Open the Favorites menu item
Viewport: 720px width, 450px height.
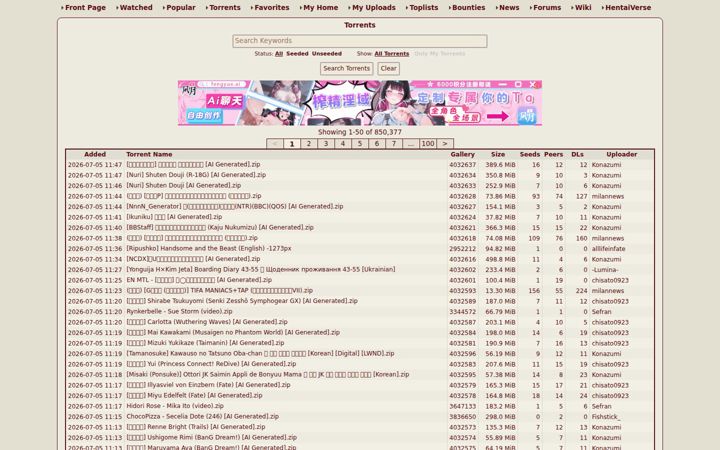pos(272,7)
